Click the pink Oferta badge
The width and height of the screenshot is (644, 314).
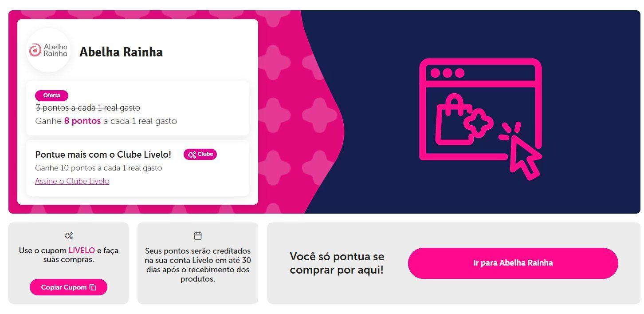(x=51, y=95)
